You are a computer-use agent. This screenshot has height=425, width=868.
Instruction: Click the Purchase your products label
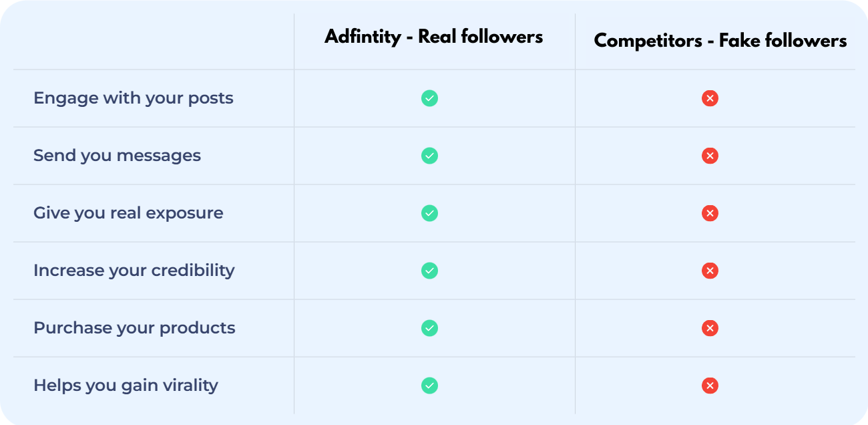(134, 328)
